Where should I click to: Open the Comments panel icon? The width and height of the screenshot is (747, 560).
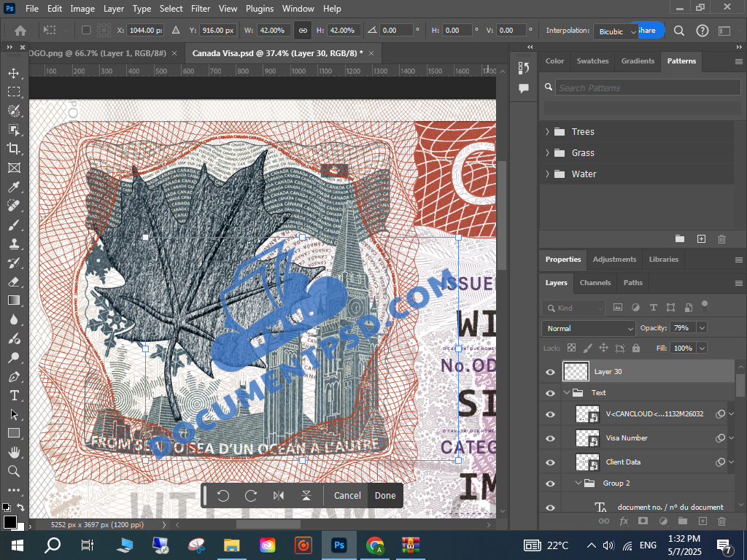point(524,88)
